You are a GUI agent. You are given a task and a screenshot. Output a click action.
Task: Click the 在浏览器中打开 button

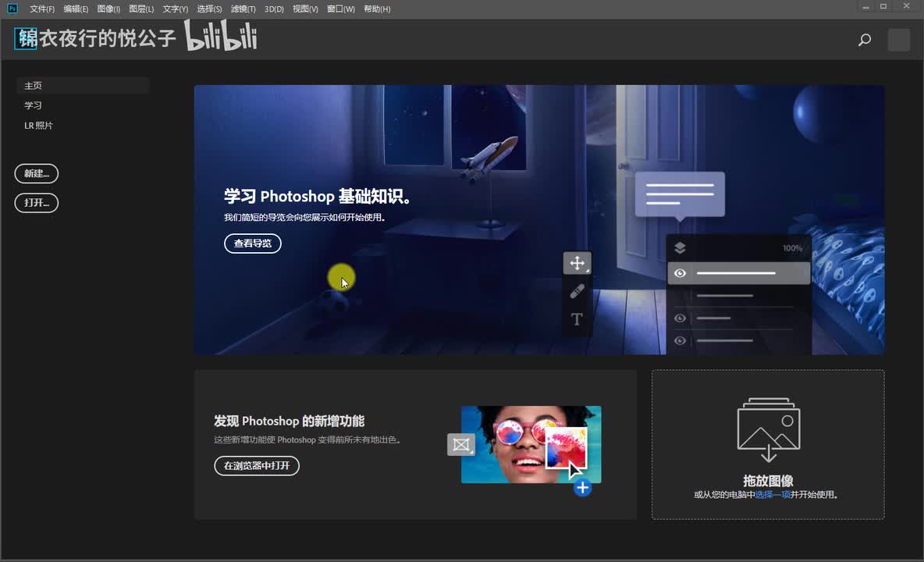(257, 465)
